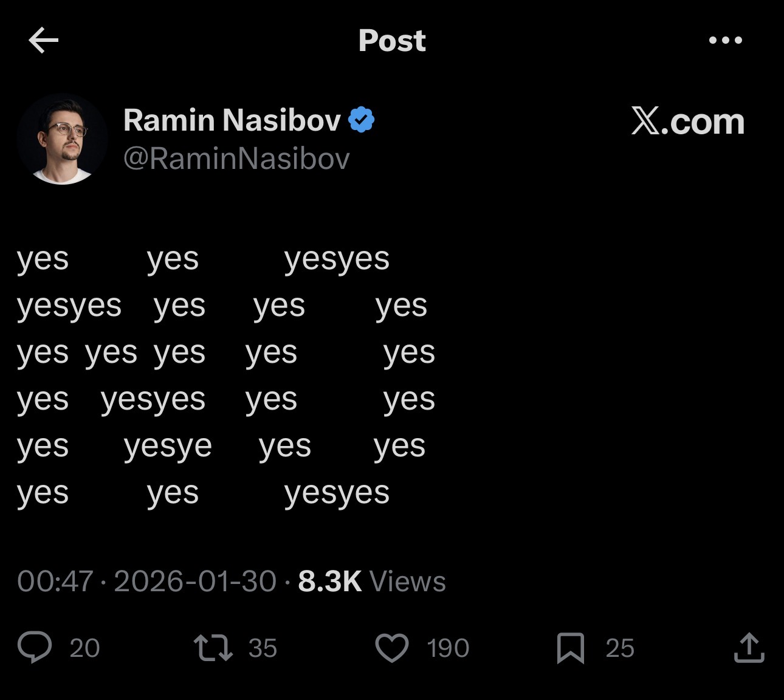Open Ramin Nasibov's profile picture
Screen dimensions: 784x700
click(63, 139)
